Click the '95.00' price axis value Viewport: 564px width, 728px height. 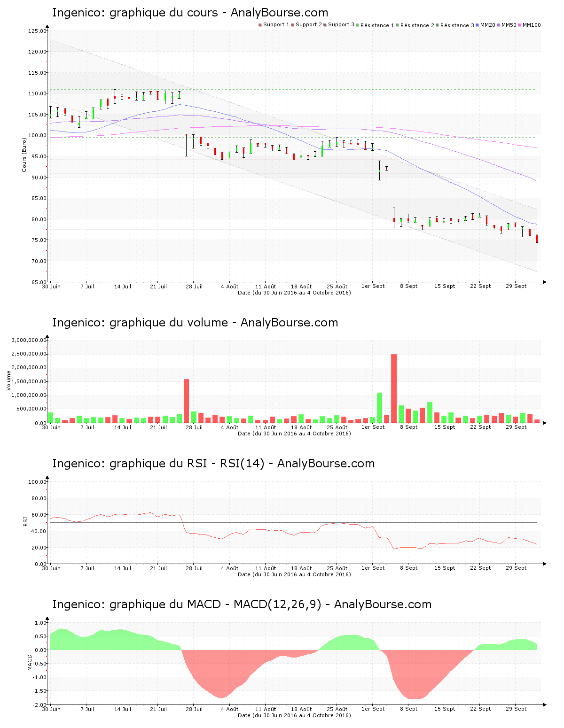(x=39, y=157)
